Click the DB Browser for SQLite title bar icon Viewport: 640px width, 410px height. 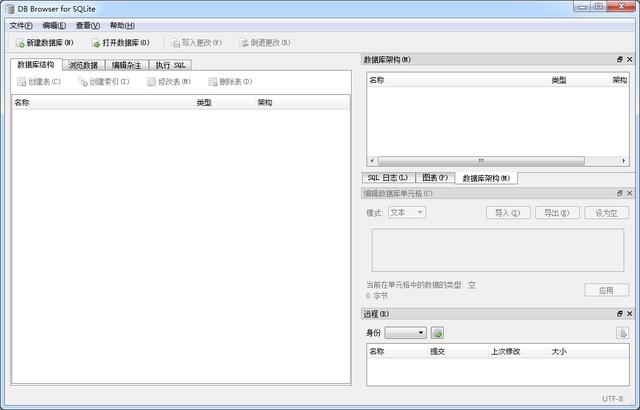(10, 9)
